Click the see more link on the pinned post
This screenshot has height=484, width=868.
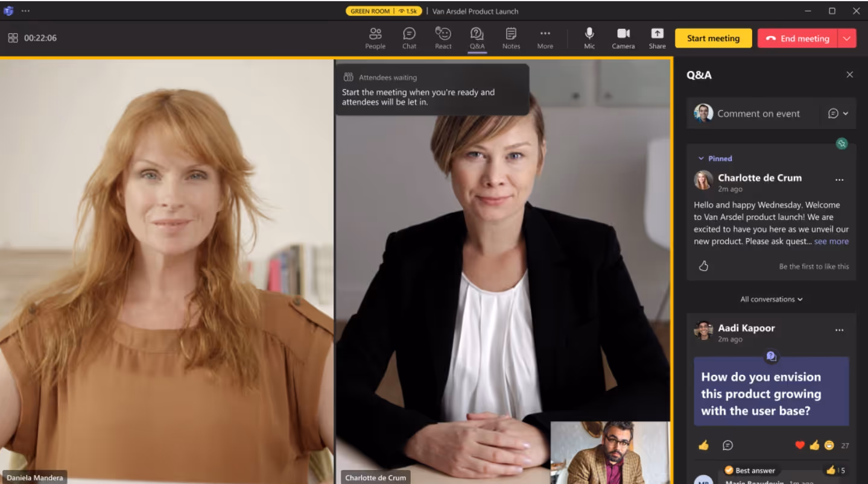[x=831, y=241]
